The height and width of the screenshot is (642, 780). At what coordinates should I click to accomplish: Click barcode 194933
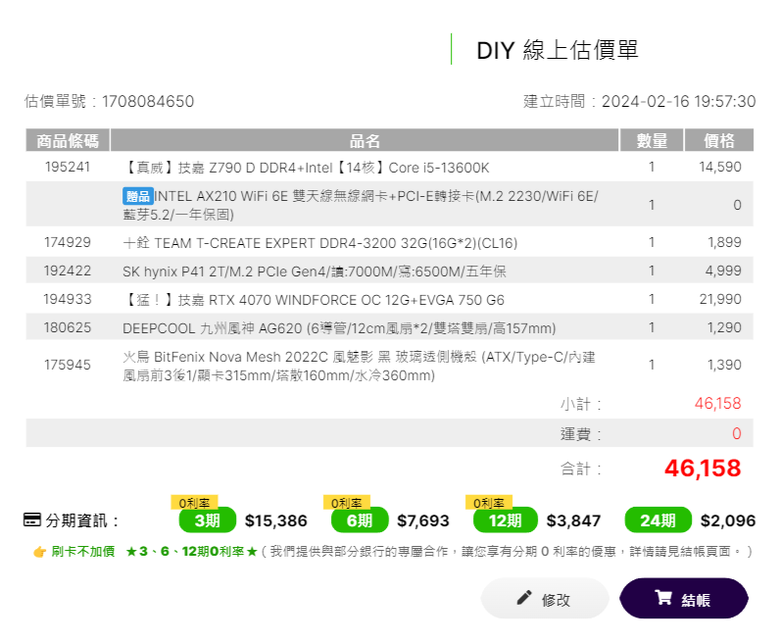coord(67,299)
